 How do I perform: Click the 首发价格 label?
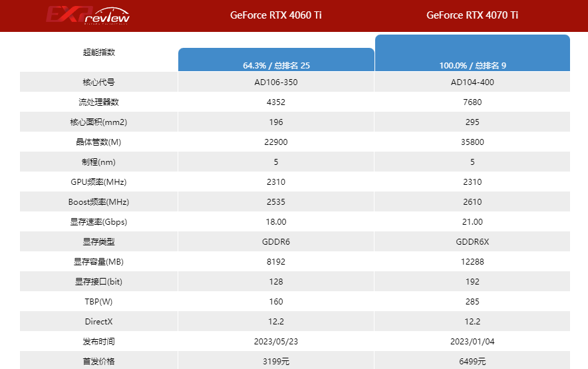coord(98,362)
